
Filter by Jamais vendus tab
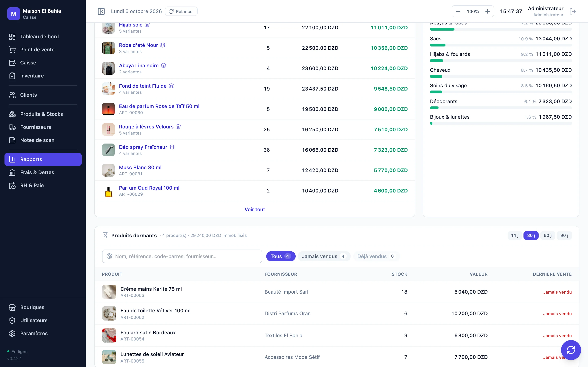(324, 256)
